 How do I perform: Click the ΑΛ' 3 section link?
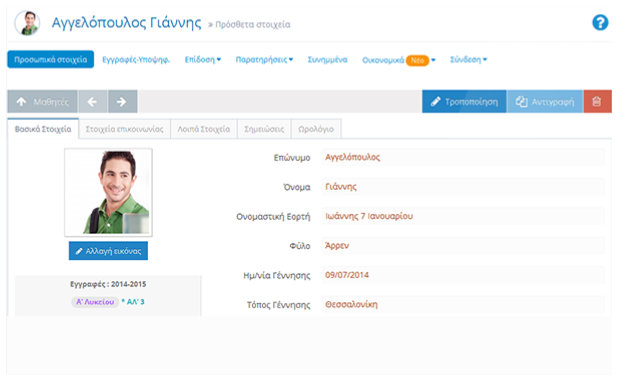133,302
